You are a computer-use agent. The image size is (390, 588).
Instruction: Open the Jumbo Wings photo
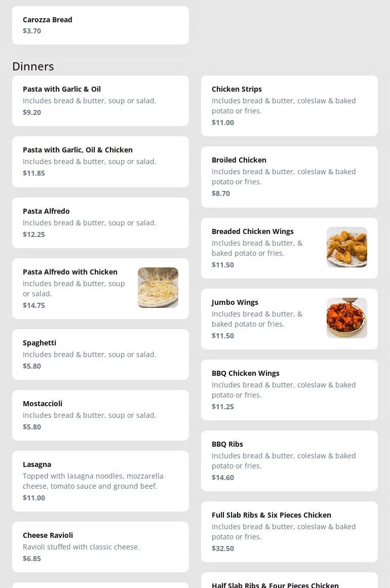point(347,318)
